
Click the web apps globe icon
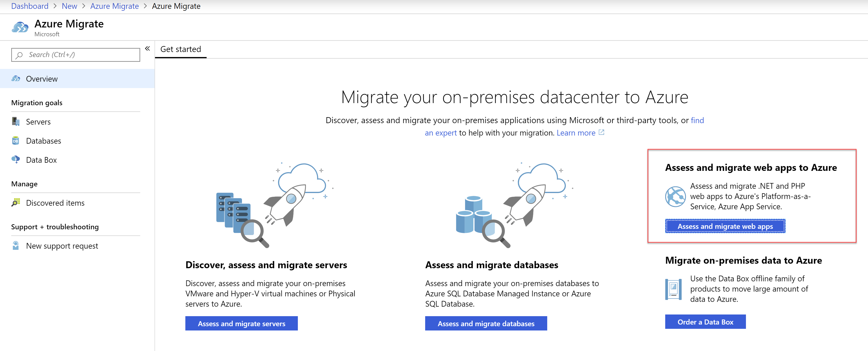point(675,196)
